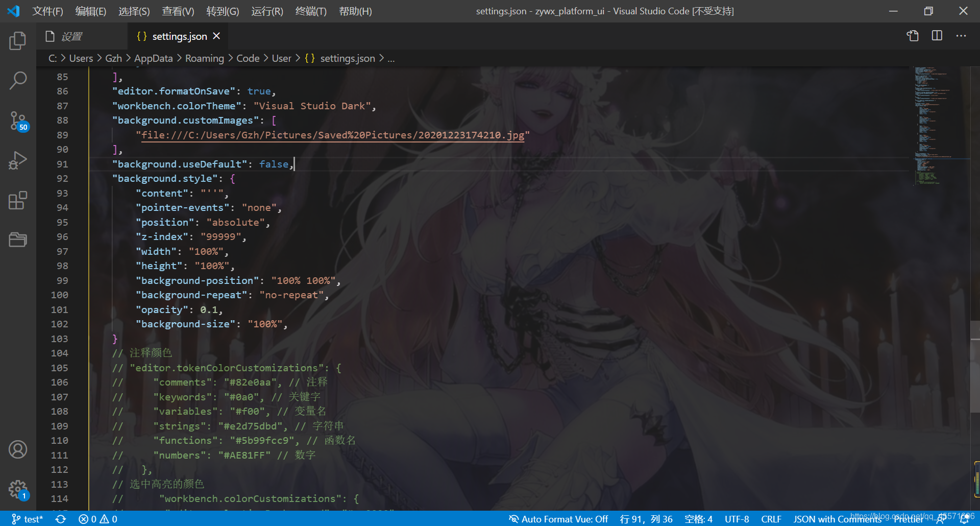The height and width of the screenshot is (526, 980).
Task: Open the Accounts menu icon
Action: pos(18,449)
